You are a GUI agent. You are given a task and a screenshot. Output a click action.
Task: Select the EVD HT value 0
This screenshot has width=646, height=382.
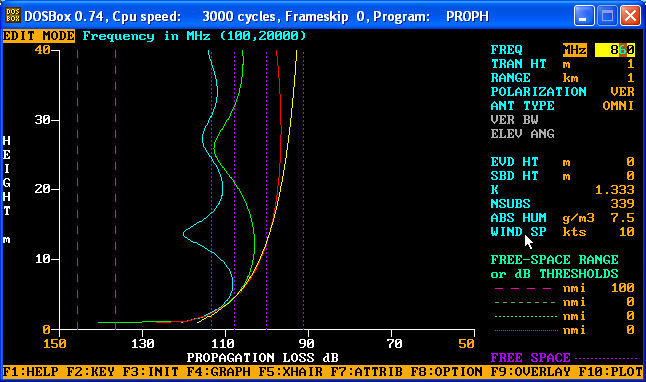pyautogui.click(x=630, y=162)
